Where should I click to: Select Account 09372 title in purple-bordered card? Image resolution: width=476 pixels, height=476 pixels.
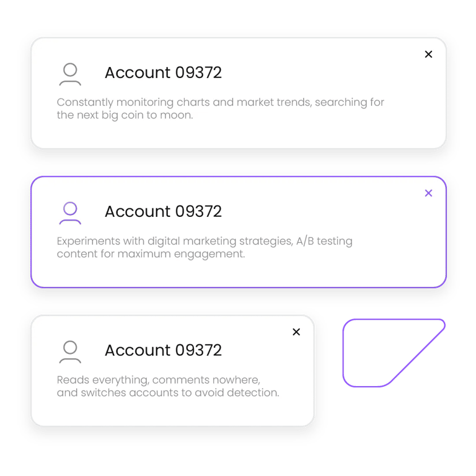[x=164, y=211]
